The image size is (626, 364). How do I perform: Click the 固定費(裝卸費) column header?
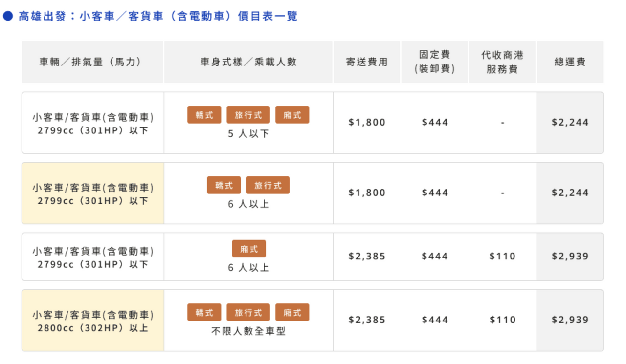pos(435,62)
